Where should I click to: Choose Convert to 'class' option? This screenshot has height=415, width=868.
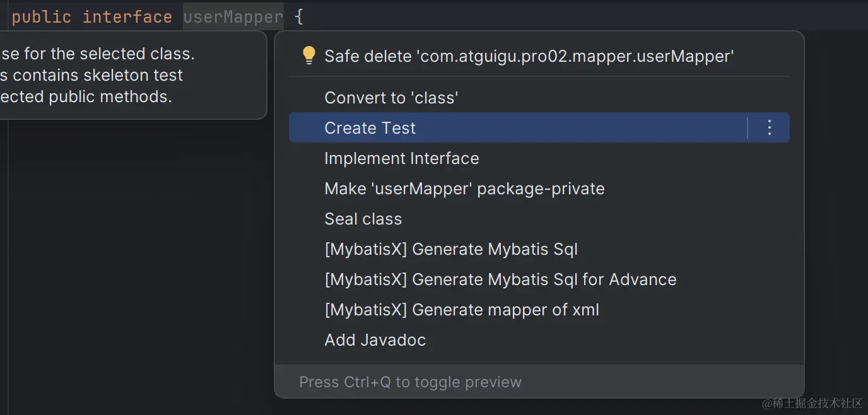pyautogui.click(x=391, y=98)
